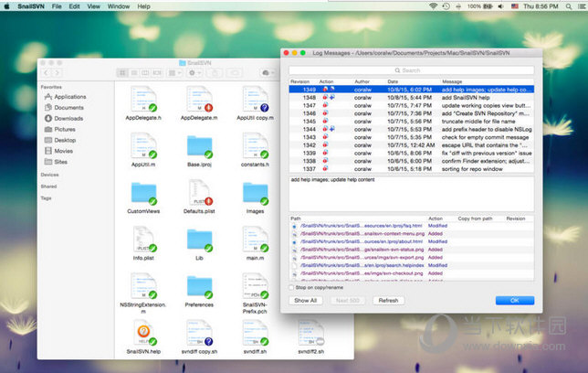Select revision 1348 log row
Screen dimensions: 588x373
[412, 97]
